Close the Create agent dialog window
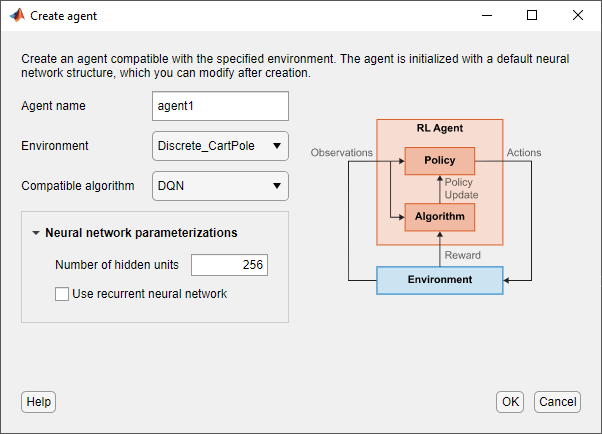This screenshot has height=434, width=602. pyautogui.click(x=578, y=16)
